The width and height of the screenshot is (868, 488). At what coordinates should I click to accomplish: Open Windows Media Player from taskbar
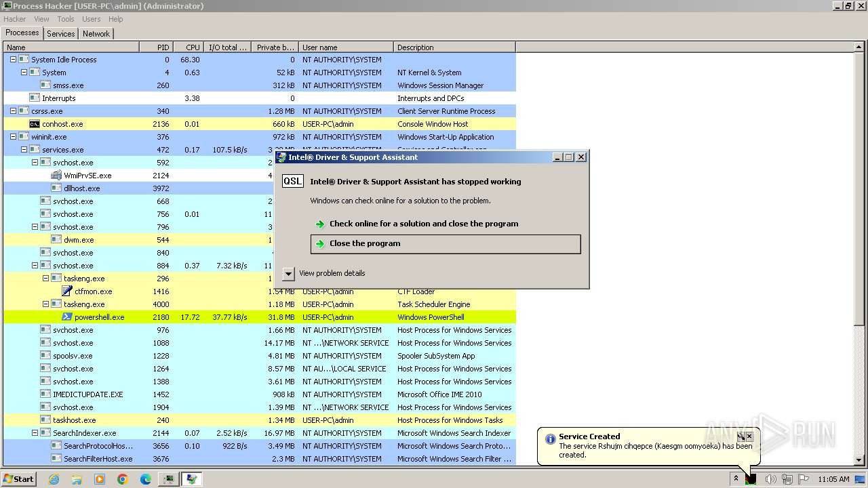[x=100, y=479]
